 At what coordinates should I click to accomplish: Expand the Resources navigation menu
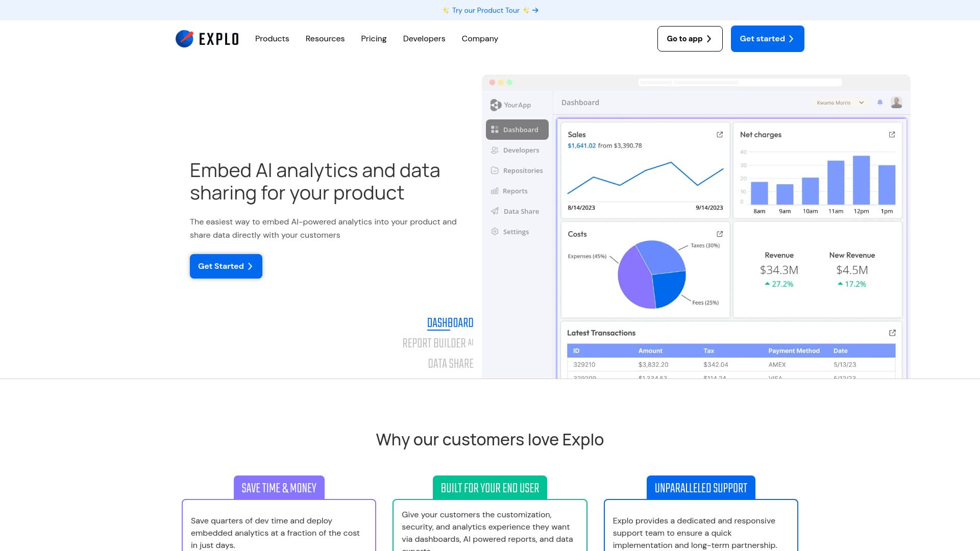[x=325, y=38]
